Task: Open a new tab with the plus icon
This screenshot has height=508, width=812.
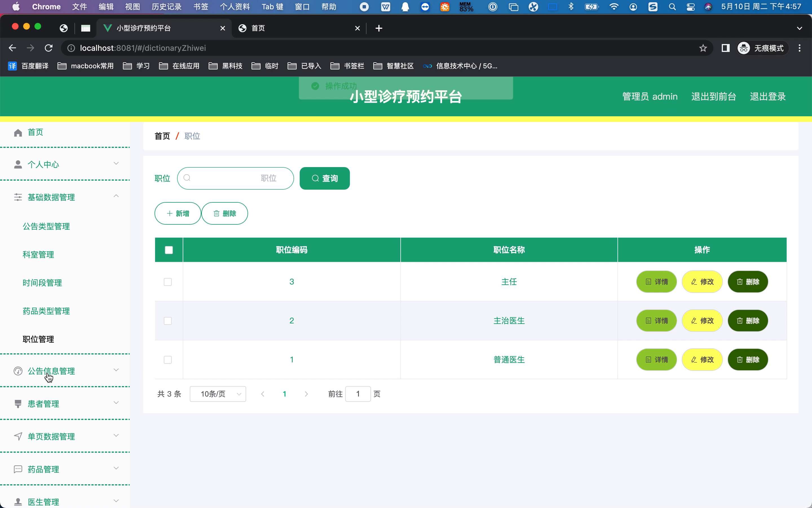Action: [x=379, y=28]
